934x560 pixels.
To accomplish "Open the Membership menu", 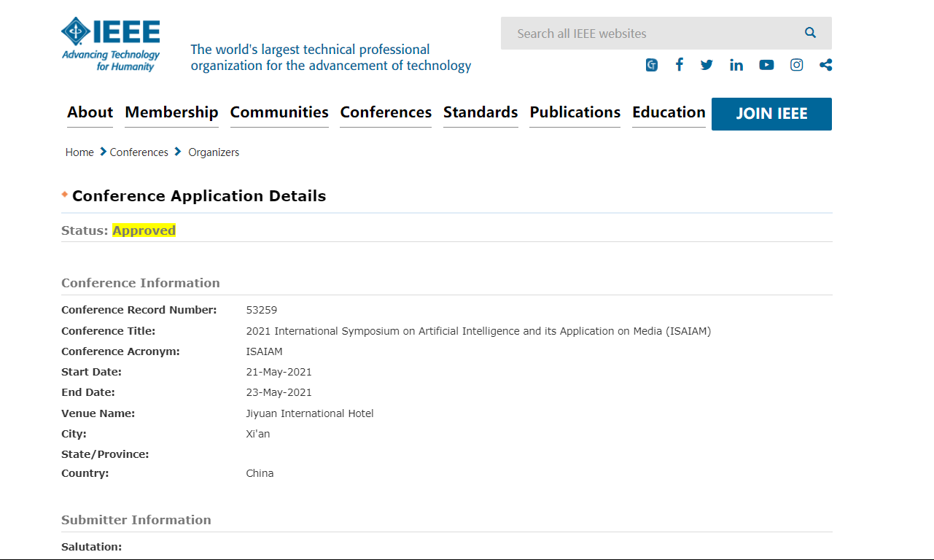I will [171, 112].
